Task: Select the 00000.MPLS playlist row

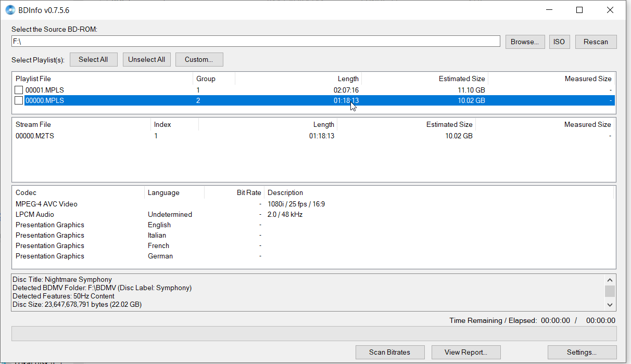Action: pyautogui.click(x=314, y=100)
